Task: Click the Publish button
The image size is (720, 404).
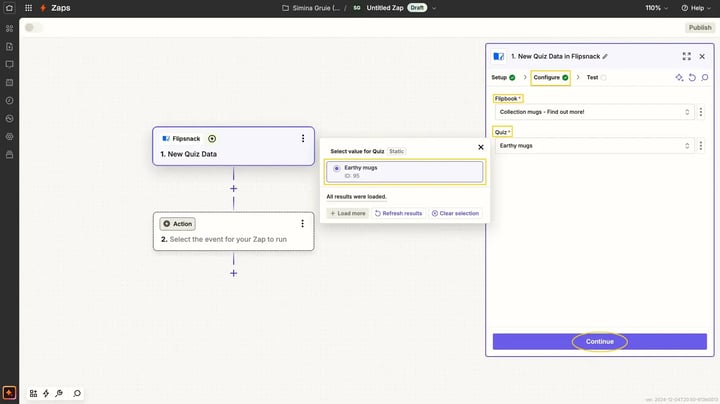Action: 700,28
